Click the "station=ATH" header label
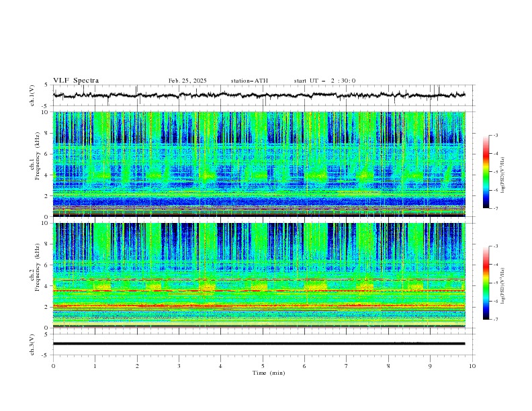This screenshot has width=532, height=411. (x=249, y=81)
